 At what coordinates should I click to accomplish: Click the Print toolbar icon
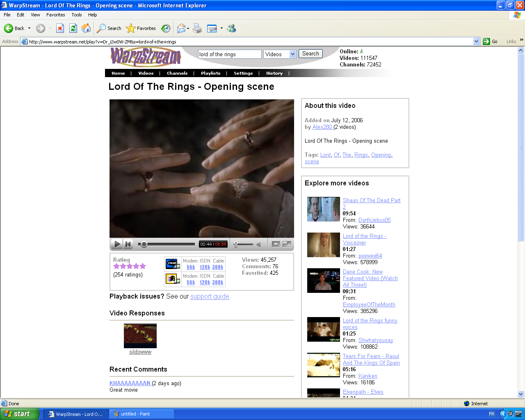[x=197, y=28]
